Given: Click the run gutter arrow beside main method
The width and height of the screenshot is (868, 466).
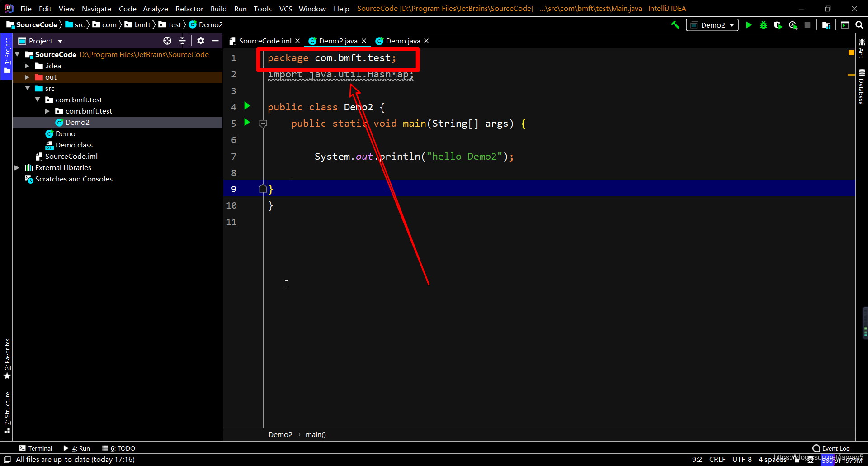Looking at the screenshot, I should tap(247, 122).
